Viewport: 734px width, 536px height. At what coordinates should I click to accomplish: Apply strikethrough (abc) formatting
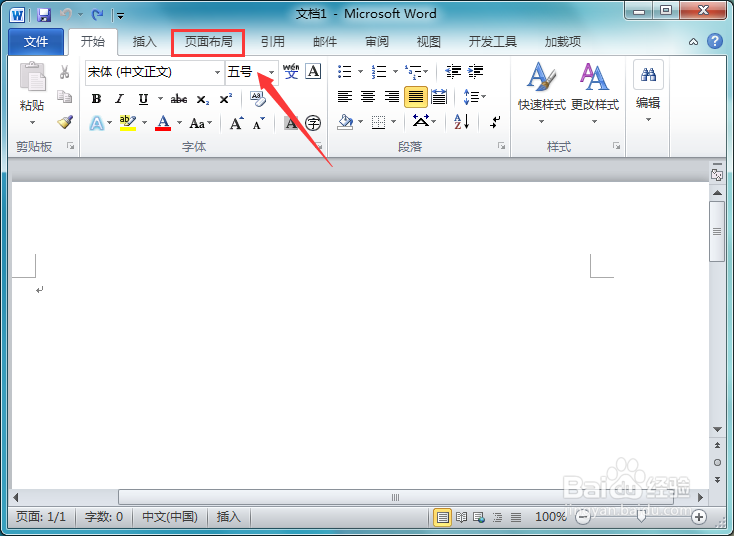tap(179, 99)
